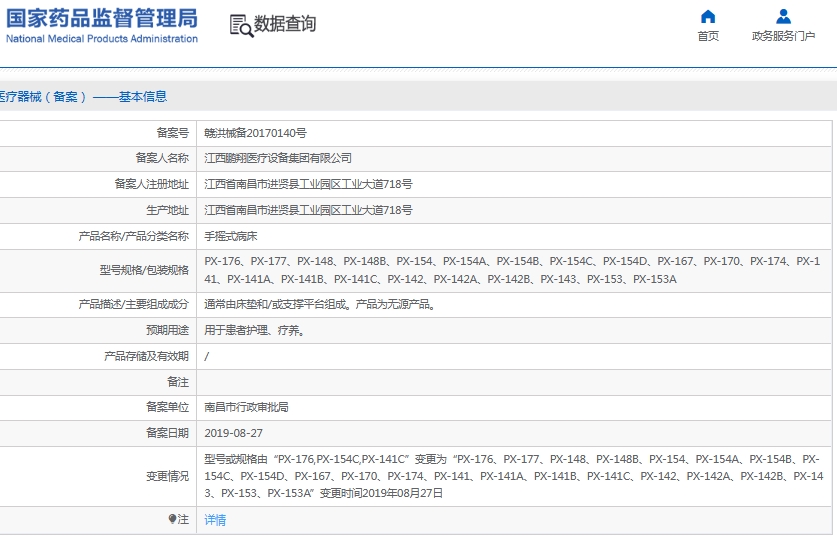Click the 备注 row label
This screenshot has width=837, height=539.
tap(178, 382)
